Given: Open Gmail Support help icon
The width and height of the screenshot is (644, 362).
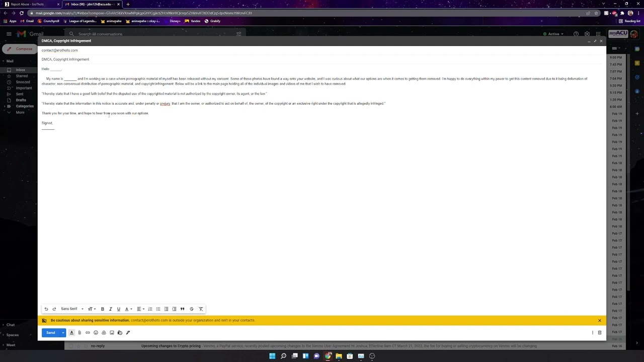Looking at the screenshot, I should [x=576, y=34].
